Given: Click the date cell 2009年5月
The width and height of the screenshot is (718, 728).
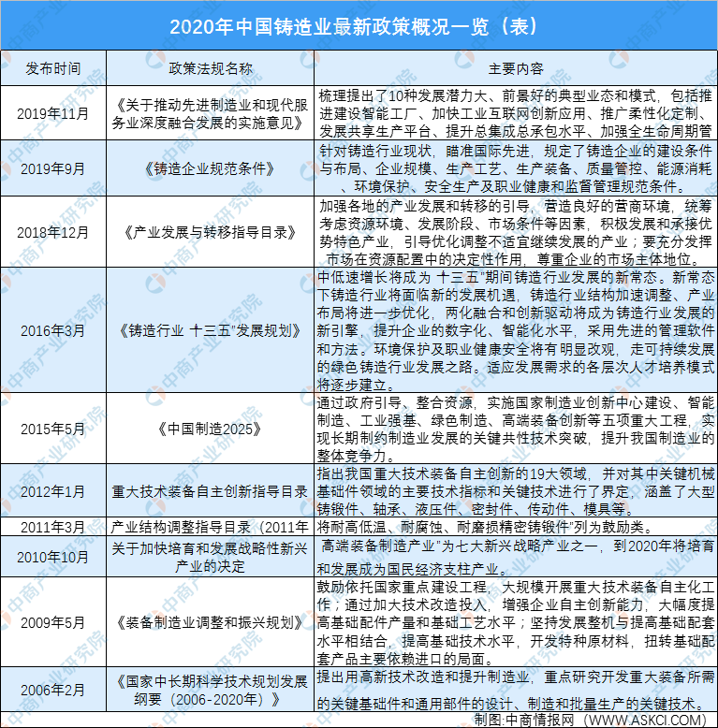Looking at the screenshot, I should pos(53,622).
